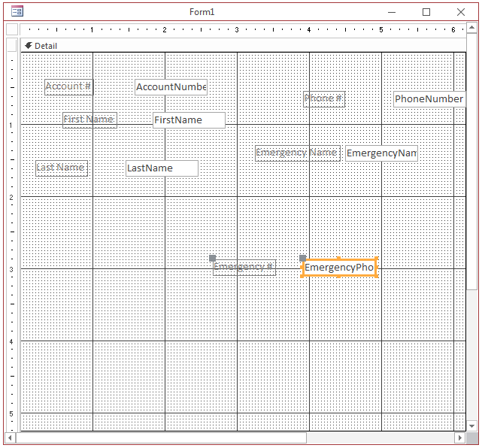Viewport: 482px width, 448px height.
Task: Click the form icon in the title bar
Action: pyautogui.click(x=17, y=12)
